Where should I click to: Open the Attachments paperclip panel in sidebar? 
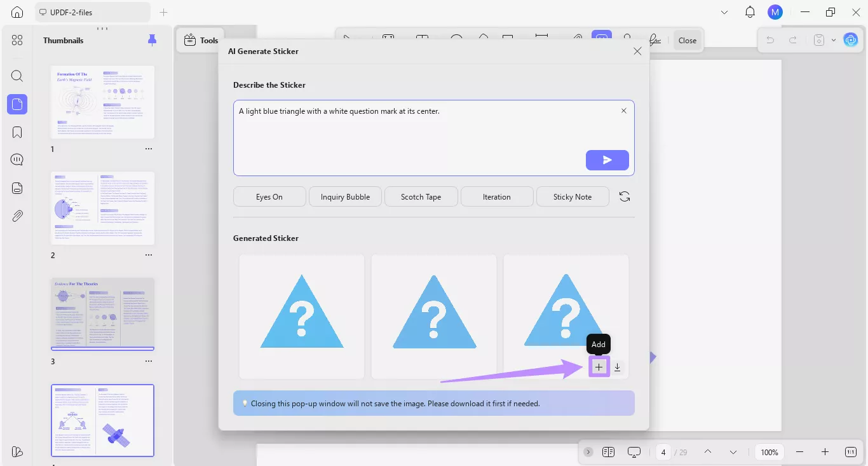point(17,216)
